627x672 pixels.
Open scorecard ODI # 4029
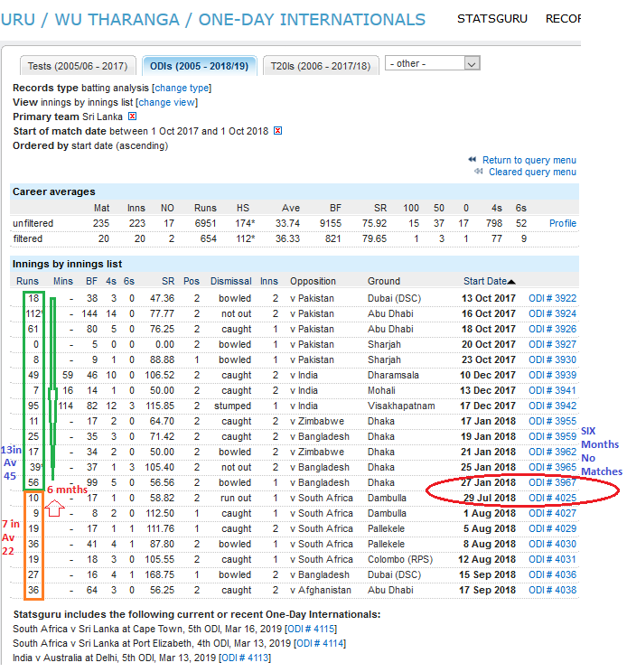point(552,528)
